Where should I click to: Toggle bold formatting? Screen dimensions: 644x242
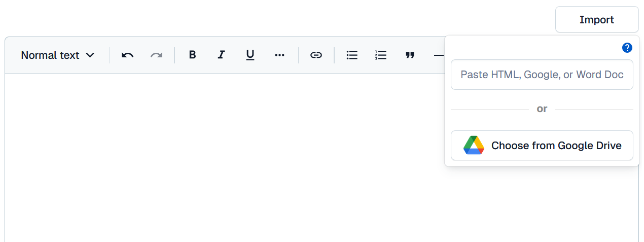click(x=192, y=55)
